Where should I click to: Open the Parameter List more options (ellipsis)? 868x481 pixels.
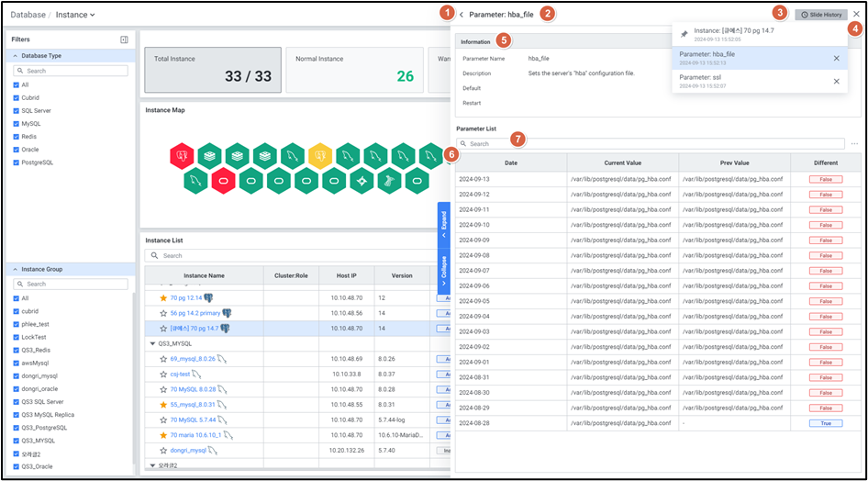[854, 144]
